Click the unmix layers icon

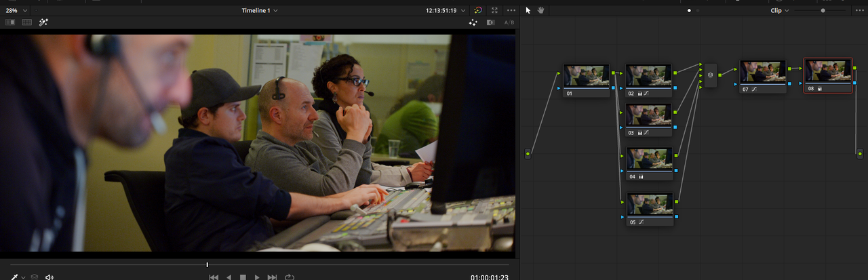point(35,277)
